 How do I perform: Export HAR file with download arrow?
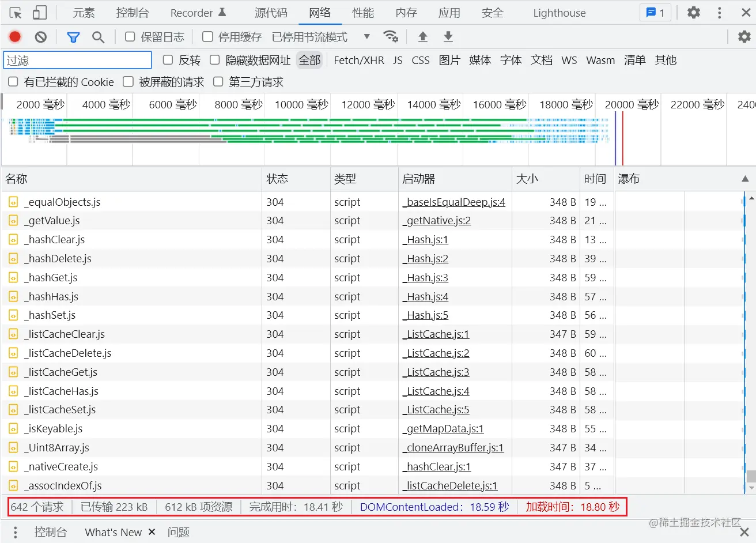448,37
